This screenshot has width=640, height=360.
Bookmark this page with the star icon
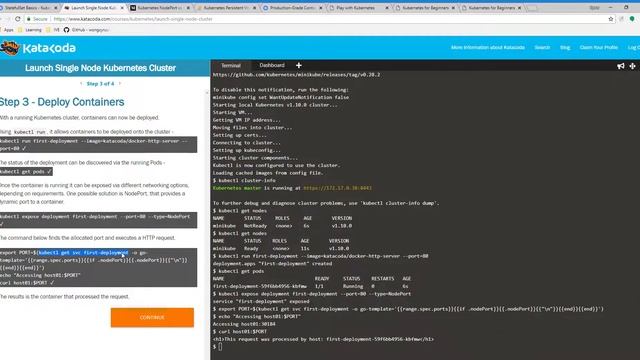[611, 19]
